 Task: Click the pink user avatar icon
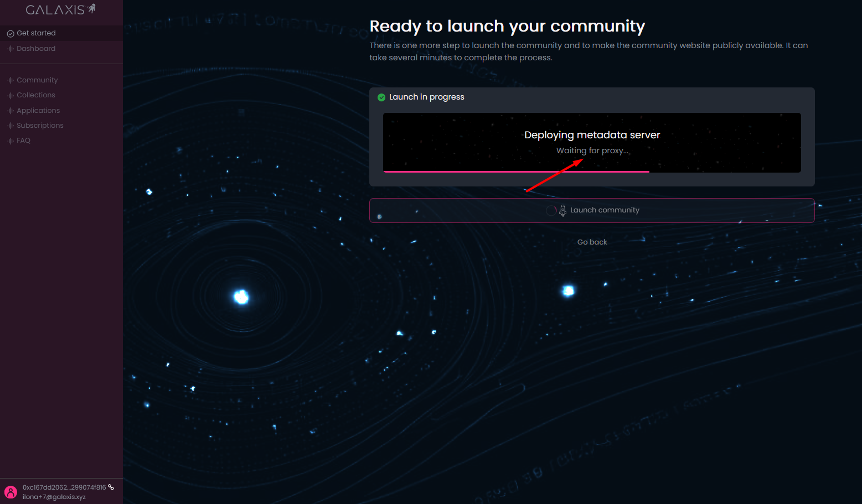[11, 492]
